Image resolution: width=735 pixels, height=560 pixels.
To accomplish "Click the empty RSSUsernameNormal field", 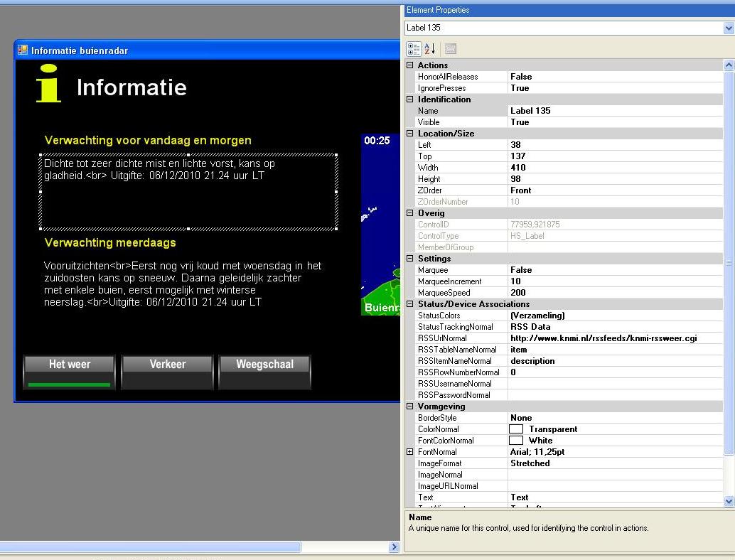I will (x=616, y=384).
